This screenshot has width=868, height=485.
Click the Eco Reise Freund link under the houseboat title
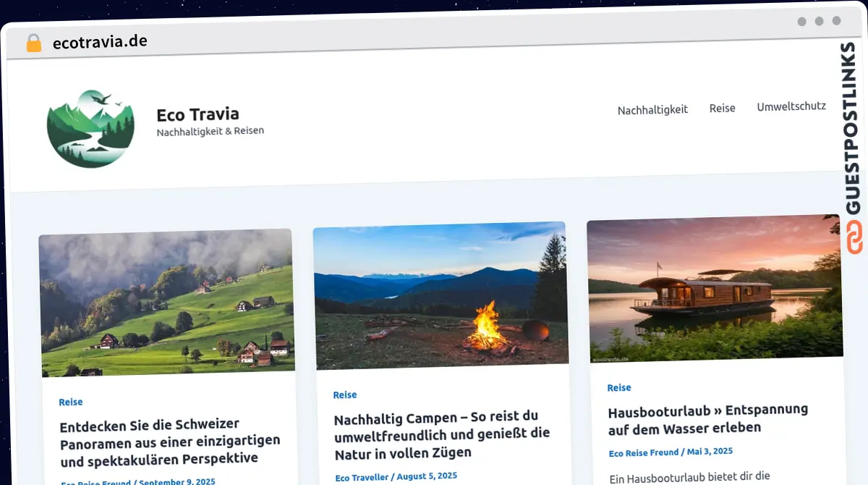[644, 452]
